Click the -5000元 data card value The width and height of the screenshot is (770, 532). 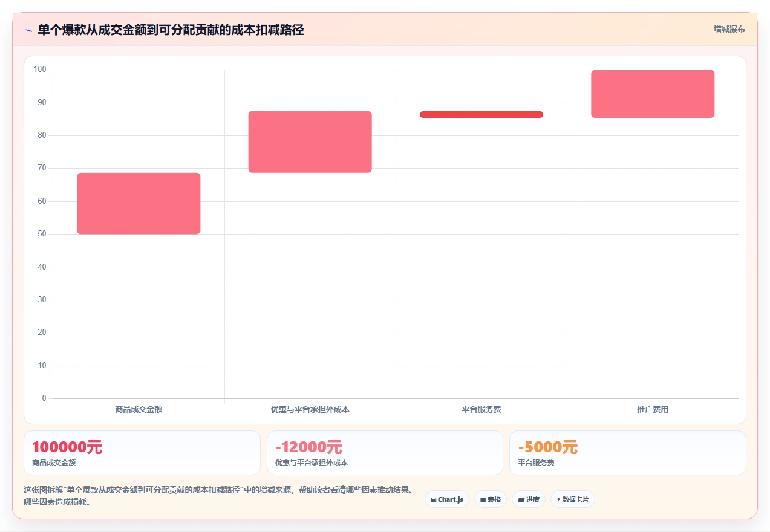548,447
